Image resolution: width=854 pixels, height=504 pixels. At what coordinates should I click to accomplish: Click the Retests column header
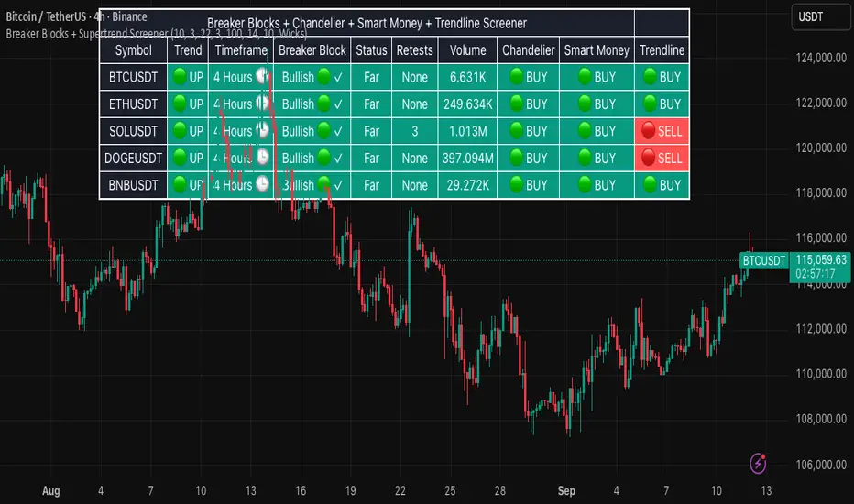(x=414, y=50)
